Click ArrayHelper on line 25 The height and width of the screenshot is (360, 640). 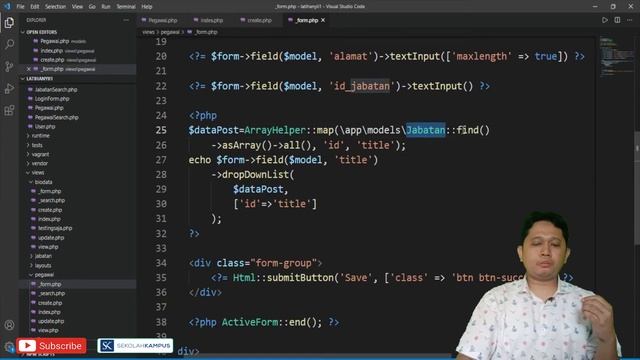pos(275,130)
